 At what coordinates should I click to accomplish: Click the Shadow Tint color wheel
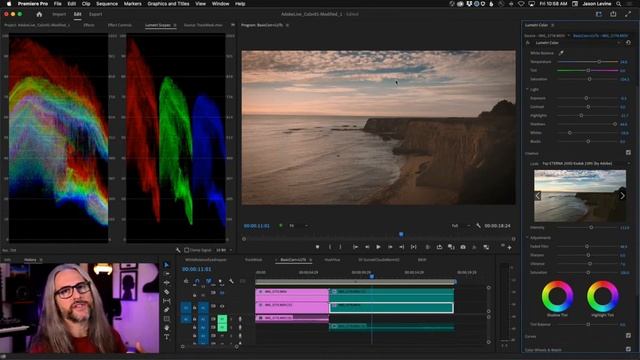pos(558,296)
